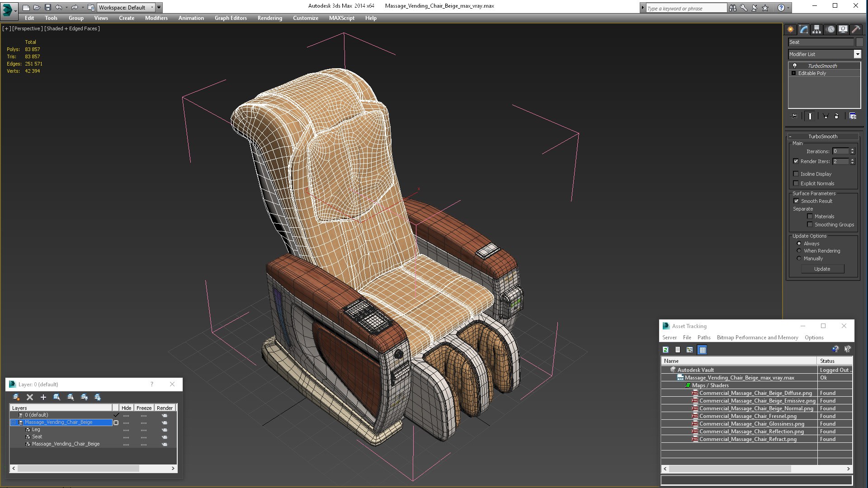Switch to the Modify command panel tab
This screenshot has height=488, width=868.
[803, 29]
